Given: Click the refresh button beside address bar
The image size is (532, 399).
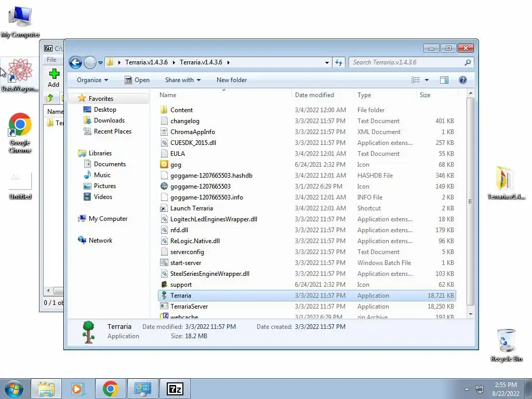Looking at the screenshot, I should click(339, 62).
